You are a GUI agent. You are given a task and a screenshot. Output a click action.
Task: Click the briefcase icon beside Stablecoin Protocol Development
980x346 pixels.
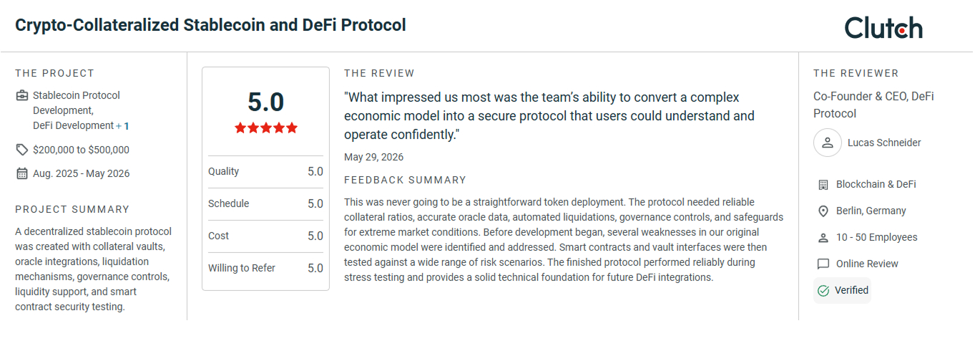point(22,95)
